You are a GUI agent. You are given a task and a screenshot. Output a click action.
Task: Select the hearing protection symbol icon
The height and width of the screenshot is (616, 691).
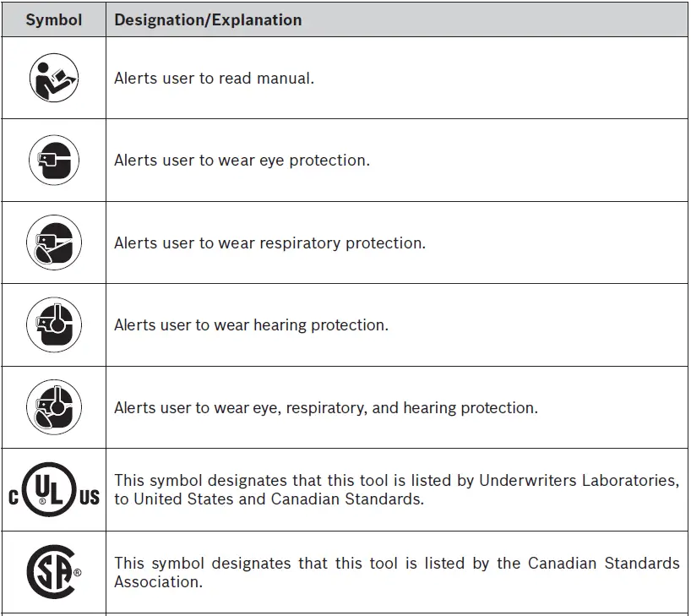click(x=54, y=325)
